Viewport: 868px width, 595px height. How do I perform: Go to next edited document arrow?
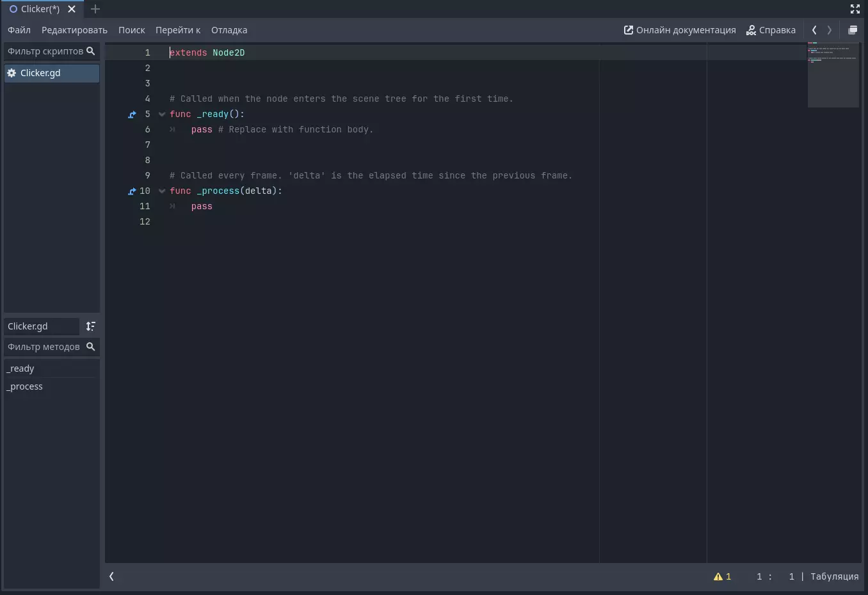click(830, 30)
